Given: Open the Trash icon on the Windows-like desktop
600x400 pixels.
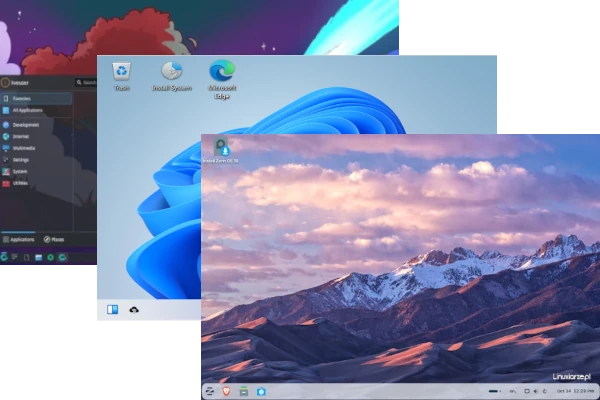Looking at the screenshot, I should (122, 76).
